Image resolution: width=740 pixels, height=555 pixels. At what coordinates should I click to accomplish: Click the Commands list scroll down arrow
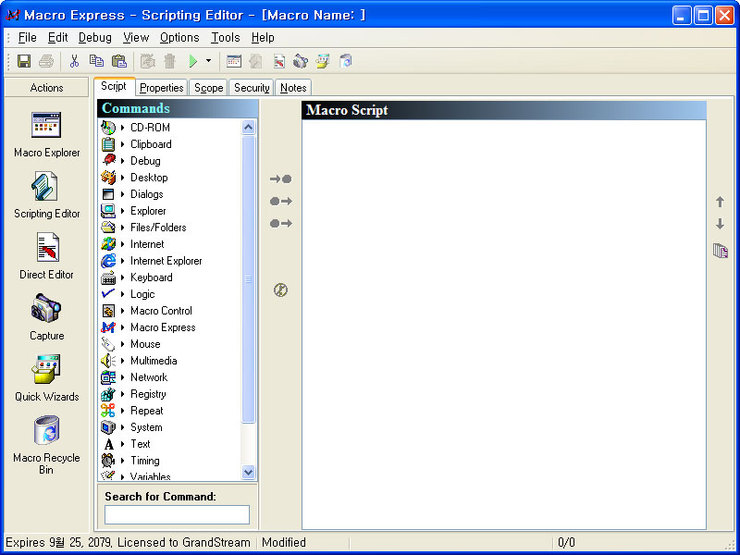coord(248,471)
